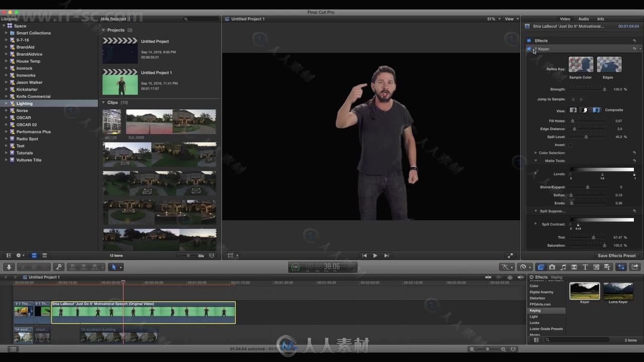Open the enhancements magic wand menu
Screen dimensions: 644x362
coord(506,267)
